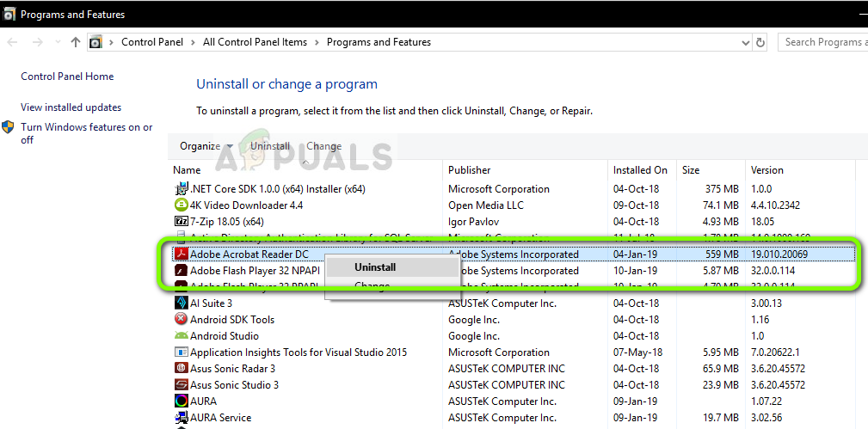
Task: Choose Change from the context menu
Action: pos(372,286)
